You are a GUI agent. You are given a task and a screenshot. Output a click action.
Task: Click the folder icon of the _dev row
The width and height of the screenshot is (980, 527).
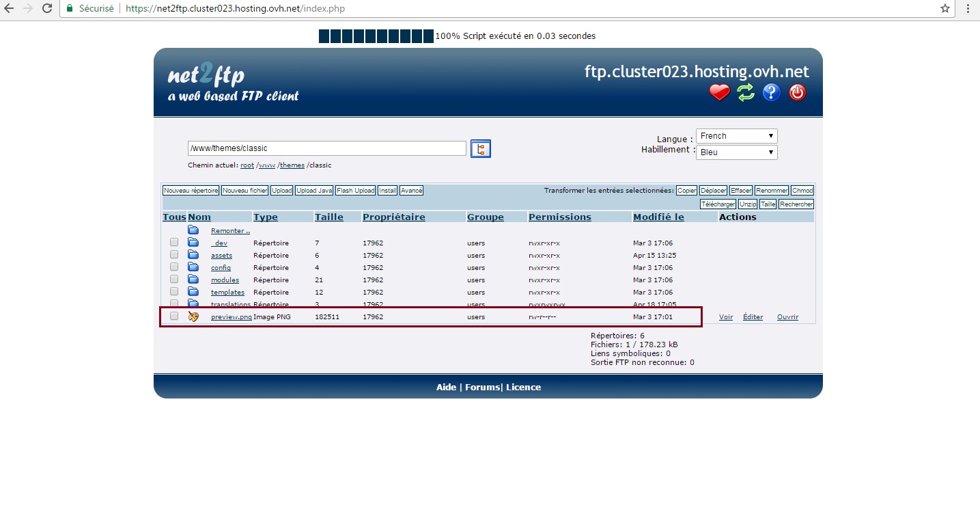tap(193, 243)
